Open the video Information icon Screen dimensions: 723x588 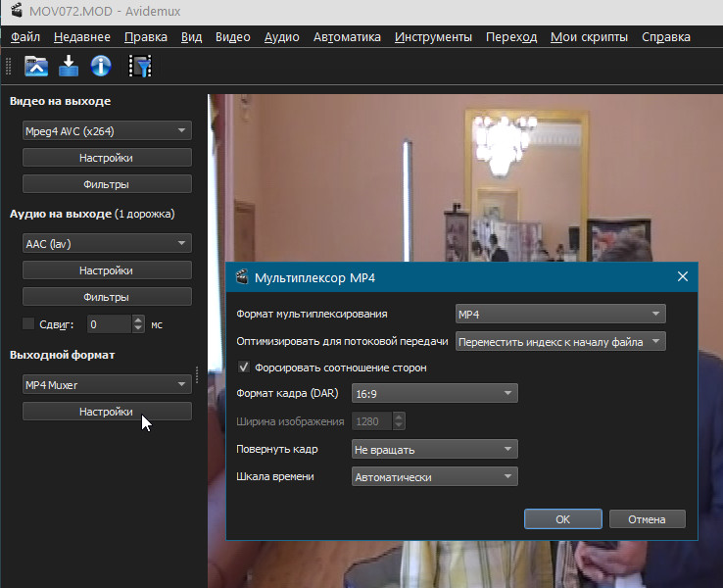coord(101,66)
